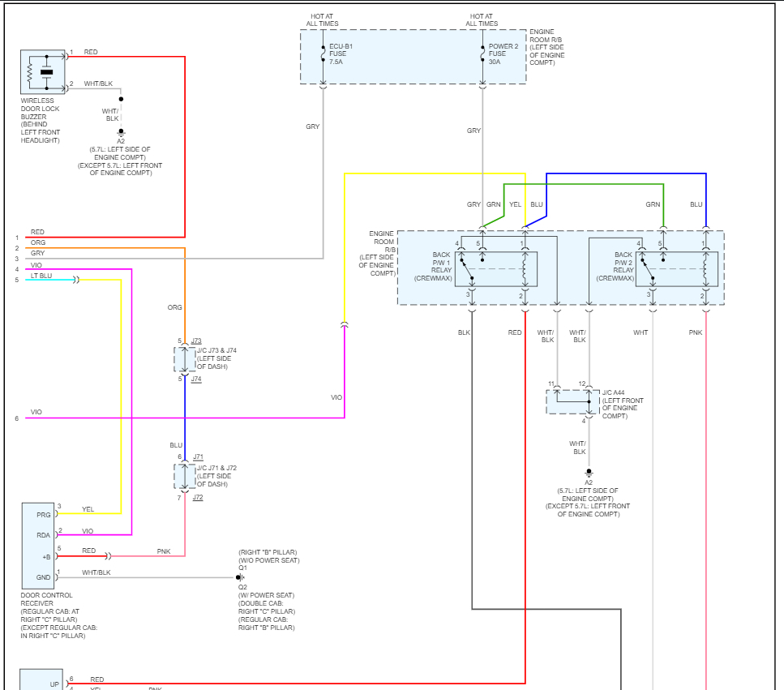784x690 pixels.
Task: Click the A2 ground below J/C A44
Action: pyautogui.click(x=589, y=473)
